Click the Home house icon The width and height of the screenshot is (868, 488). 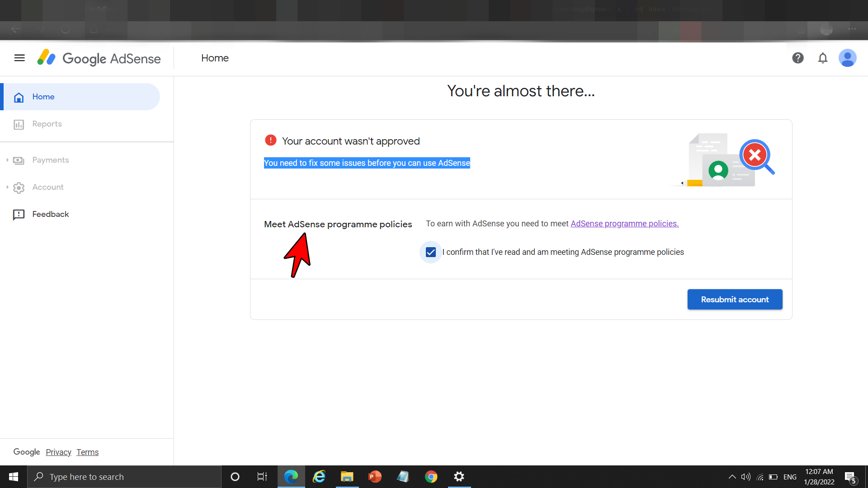click(x=19, y=97)
